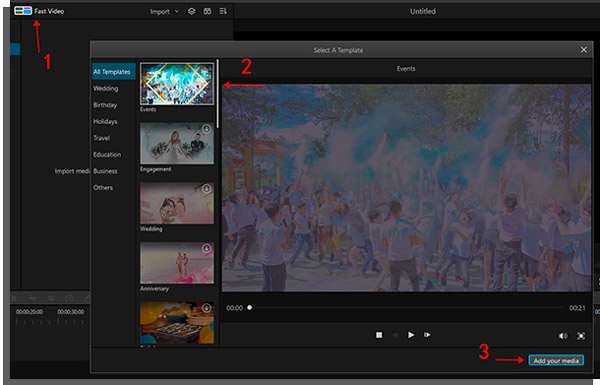Select the Education template category
Screen dimensions: 600x385
pyautogui.click(x=107, y=155)
